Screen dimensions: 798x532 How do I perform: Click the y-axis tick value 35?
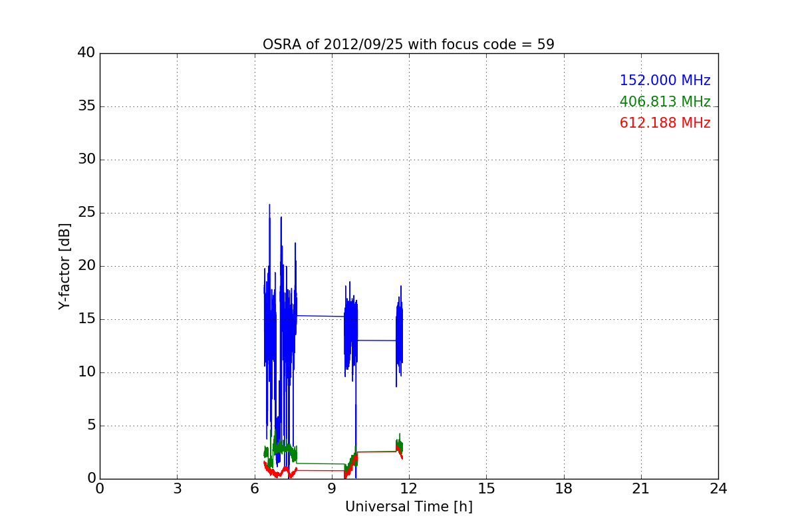pos(86,106)
